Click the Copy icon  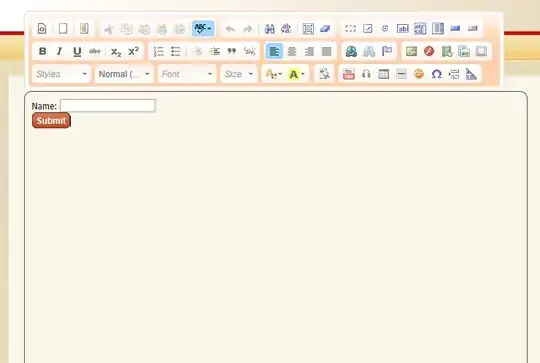(126, 29)
